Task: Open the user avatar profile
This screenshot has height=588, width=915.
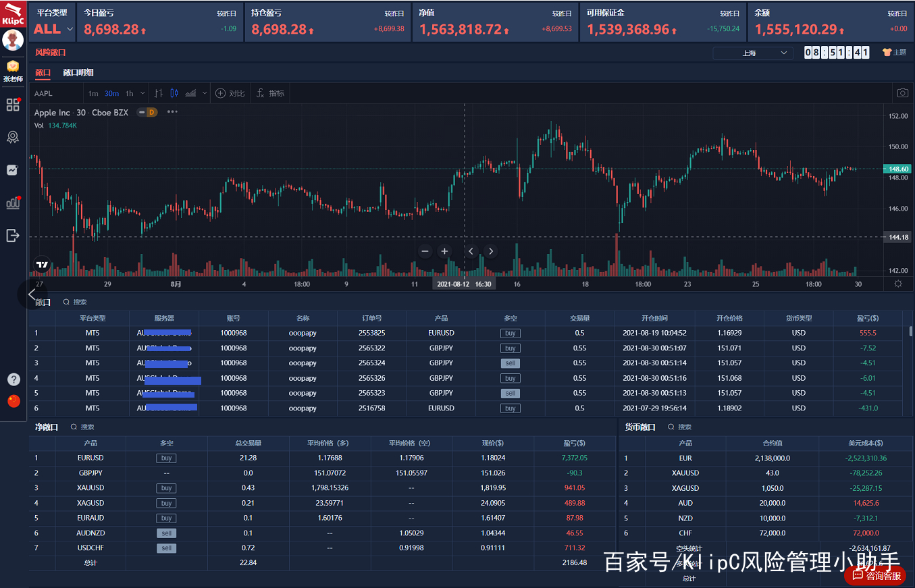Action: [13, 40]
